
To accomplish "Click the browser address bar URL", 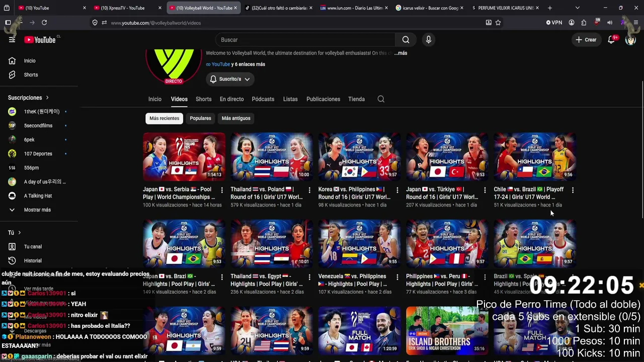I will (x=156, y=23).
